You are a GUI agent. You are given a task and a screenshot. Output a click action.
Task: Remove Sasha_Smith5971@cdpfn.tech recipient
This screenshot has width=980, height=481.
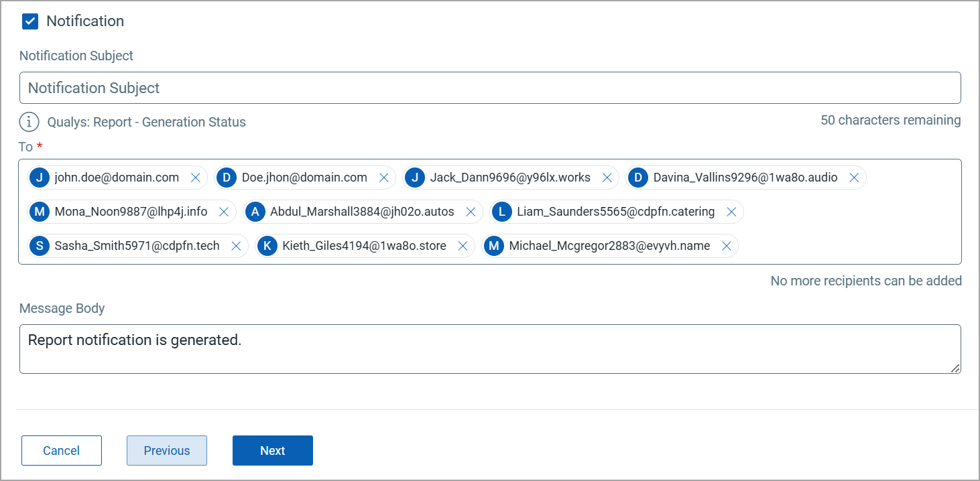coord(236,246)
